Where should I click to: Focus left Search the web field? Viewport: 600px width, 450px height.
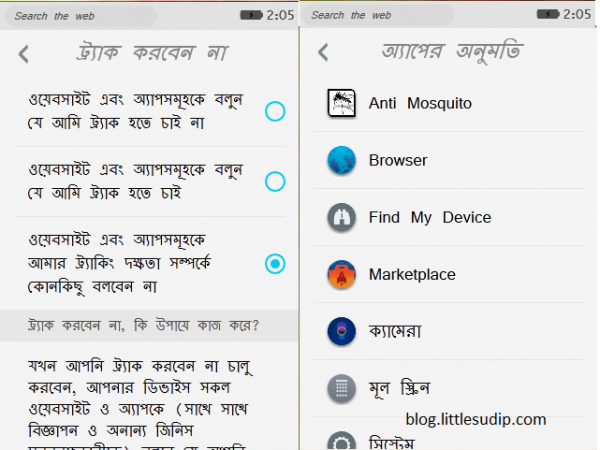[x=81, y=16]
